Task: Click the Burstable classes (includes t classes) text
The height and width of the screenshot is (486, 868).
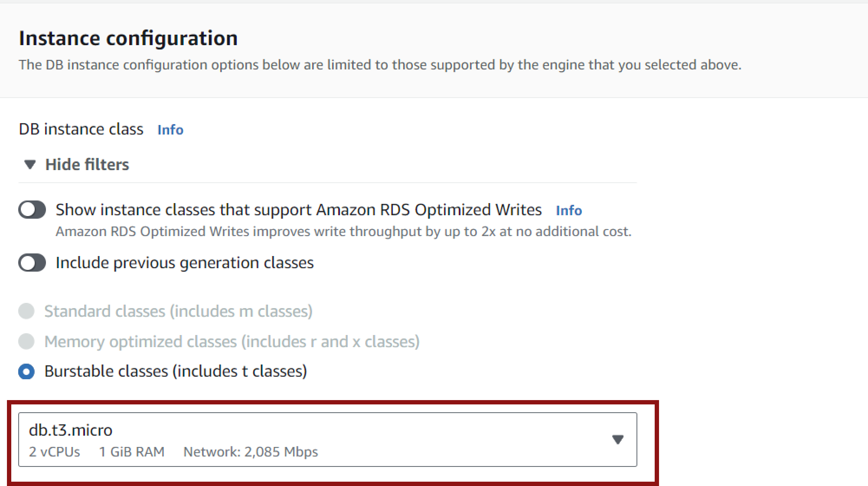Action: click(x=176, y=371)
